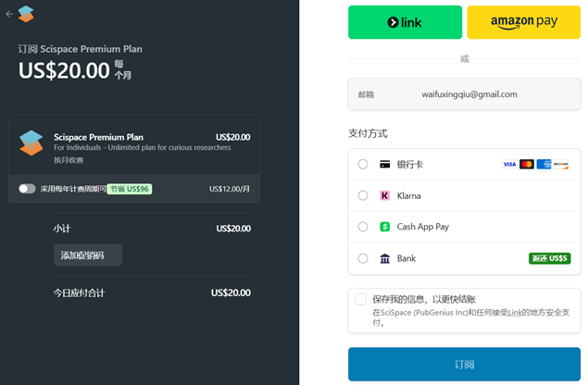Click the green Cash App icon
This screenshot has height=385, width=588.
pyautogui.click(x=385, y=227)
